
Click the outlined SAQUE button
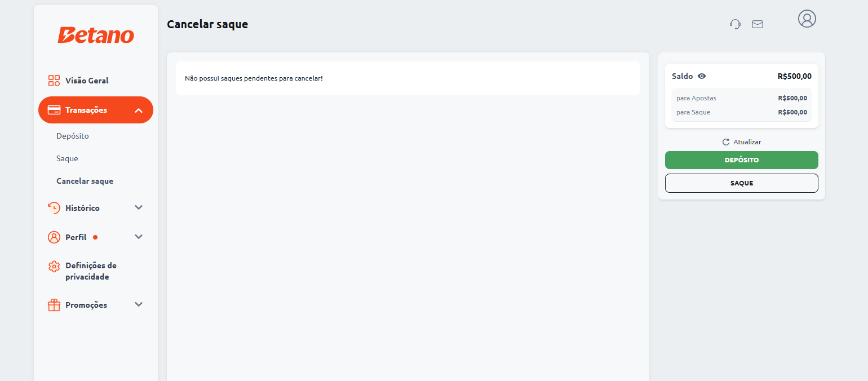point(742,183)
